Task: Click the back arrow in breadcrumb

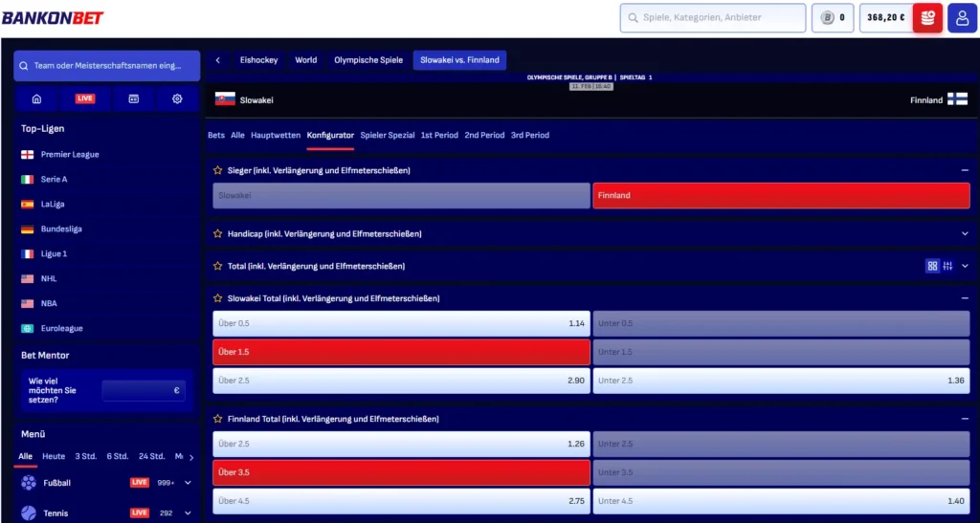Action: (x=217, y=60)
